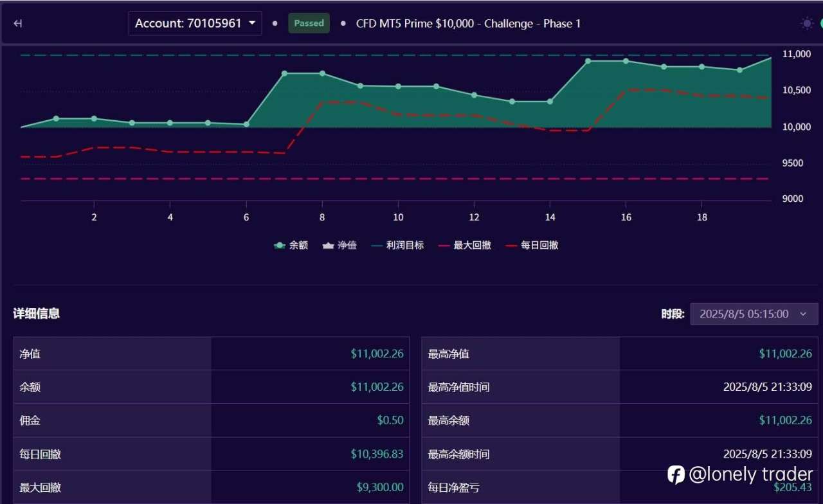
Task: Click the 9000 y-axis label
Action: (x=793, y=199)
